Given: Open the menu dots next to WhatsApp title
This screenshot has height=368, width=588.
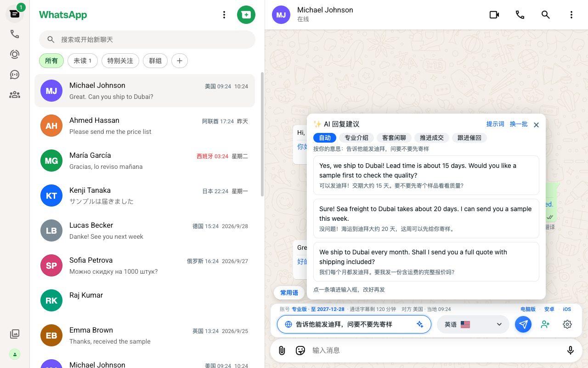Looking at the screenshot, I should 224,15.
